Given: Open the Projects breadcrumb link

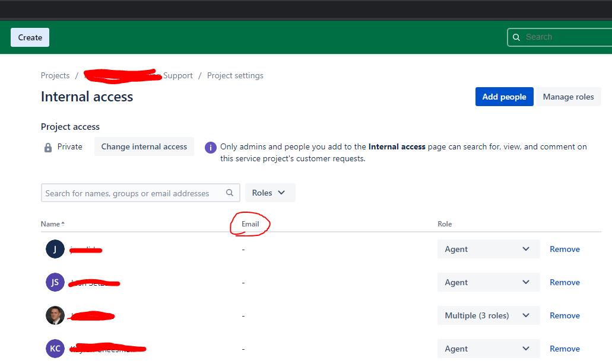Looking at the screenshot, I should tap(55, 75).
